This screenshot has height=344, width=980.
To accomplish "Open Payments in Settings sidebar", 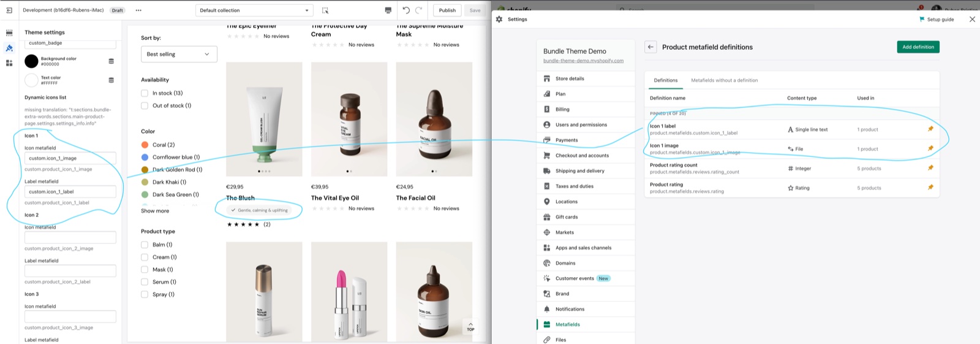I will point(566,140).
